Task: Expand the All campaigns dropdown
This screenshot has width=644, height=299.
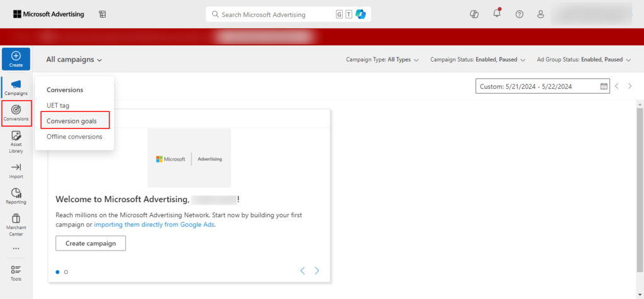Action: click(x=74, y=60)
